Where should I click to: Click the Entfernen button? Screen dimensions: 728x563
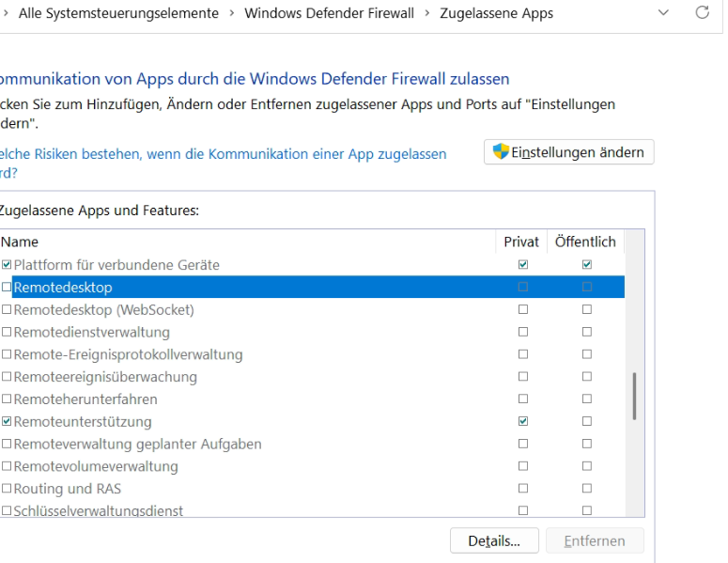pyautogui.click(x=595, y=540)
